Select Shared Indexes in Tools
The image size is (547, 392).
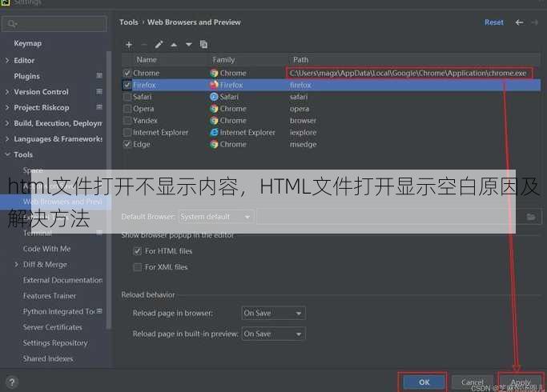pos(48,359)
